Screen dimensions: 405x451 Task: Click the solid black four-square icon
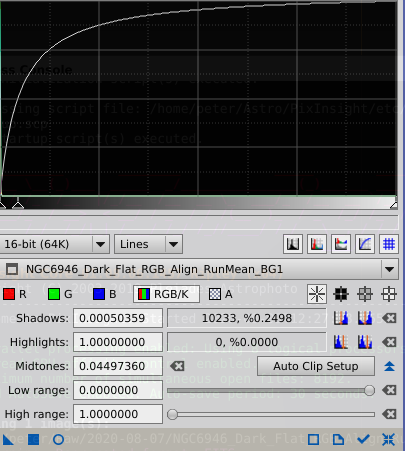click(x=341, y=294)
